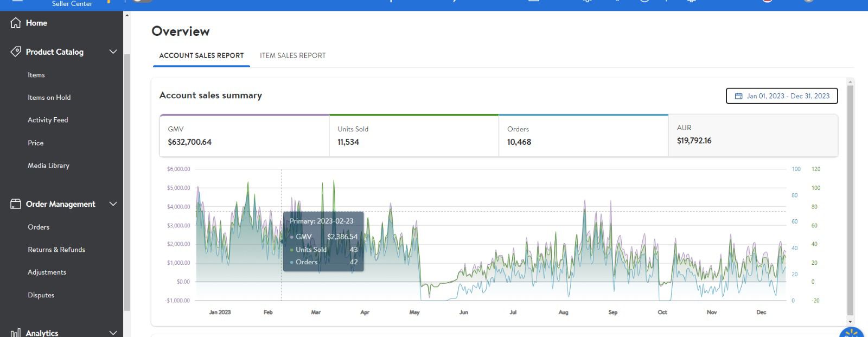
Task: Click the 10,468 orders value
Action: click(519, 142)
